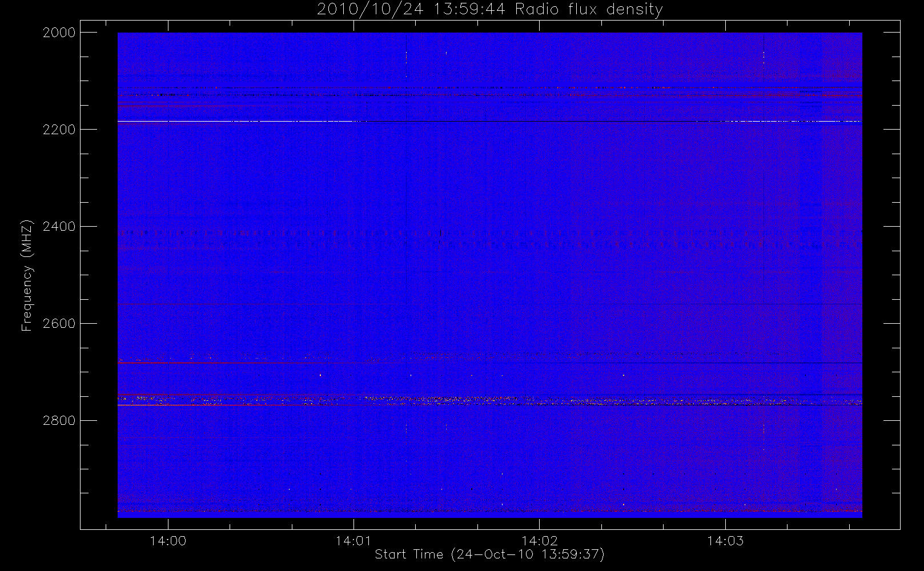Click the 14:00 time axis label
Viewport: 924px width, 571px height.
click(168, 541)
